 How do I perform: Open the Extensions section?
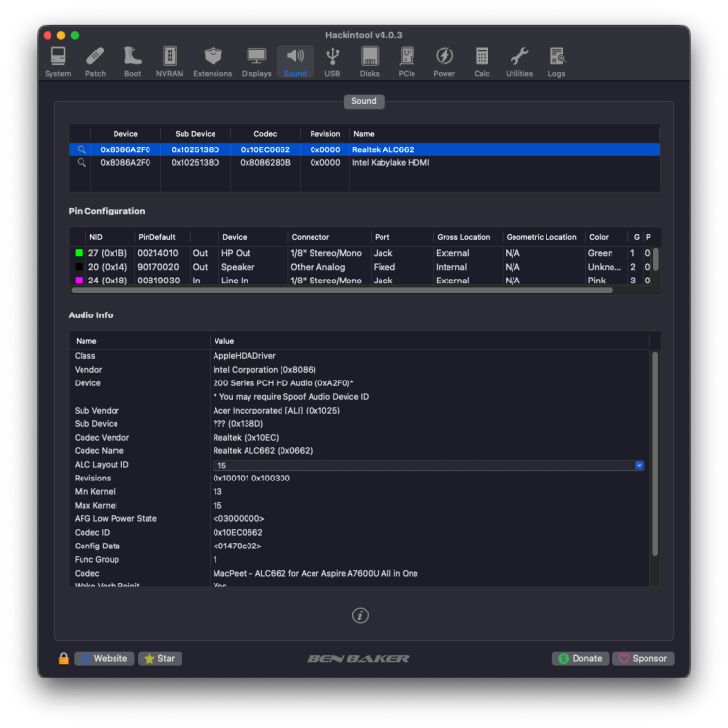point(213,61)
